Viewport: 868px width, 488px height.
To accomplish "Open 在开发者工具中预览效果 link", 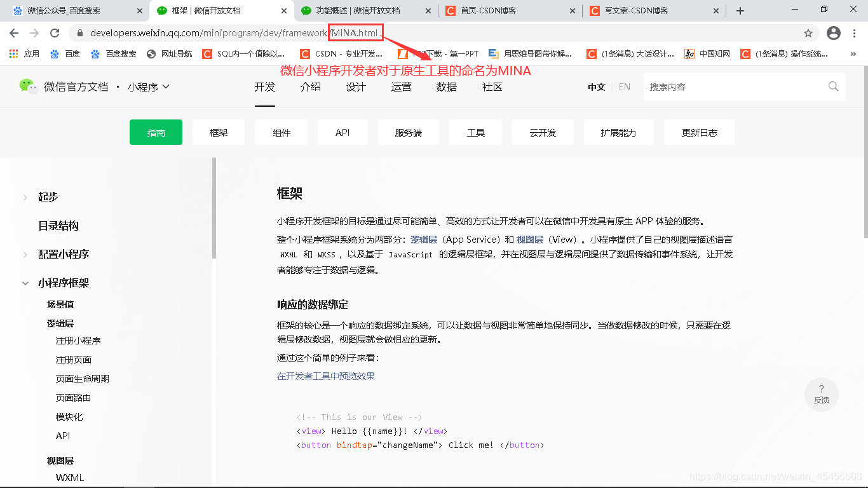I will coord(326,376).
